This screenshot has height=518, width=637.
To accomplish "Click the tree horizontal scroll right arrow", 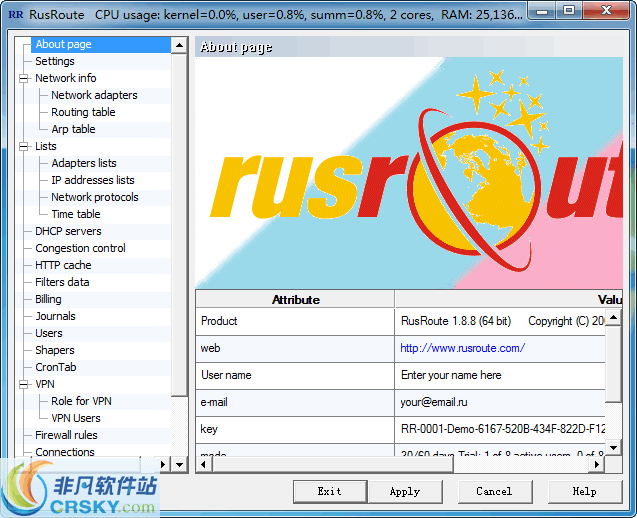I will pyautogui.click(x=163, y=464).
